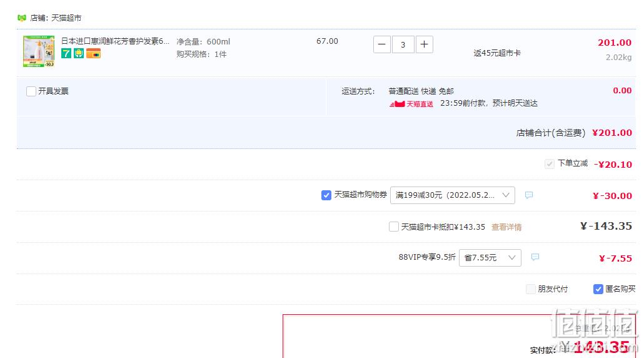Click the 88VIP专享9.5折 label
The width and height of the screenshot is (644, 358).
pyautogui.click(x=427, y=257)
